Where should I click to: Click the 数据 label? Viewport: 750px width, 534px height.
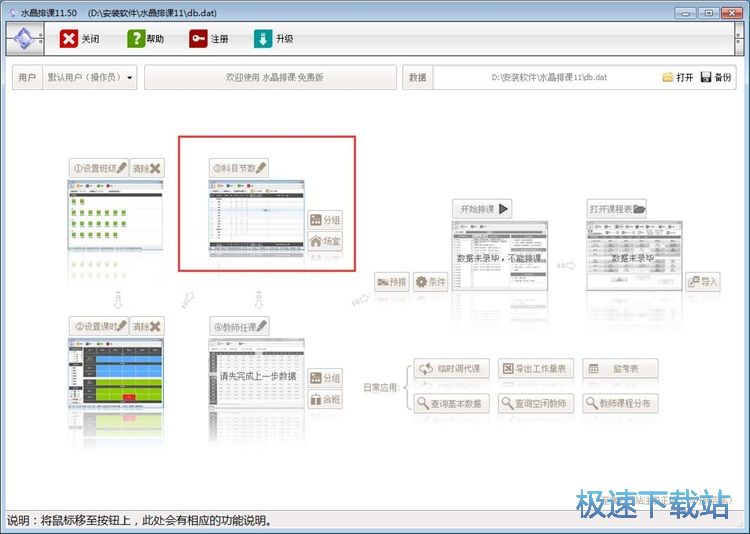pyautogui.click(x=418, y=77)
